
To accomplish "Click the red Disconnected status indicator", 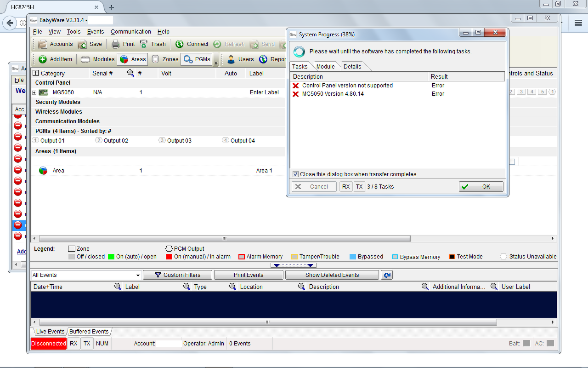I will (49, 344).
